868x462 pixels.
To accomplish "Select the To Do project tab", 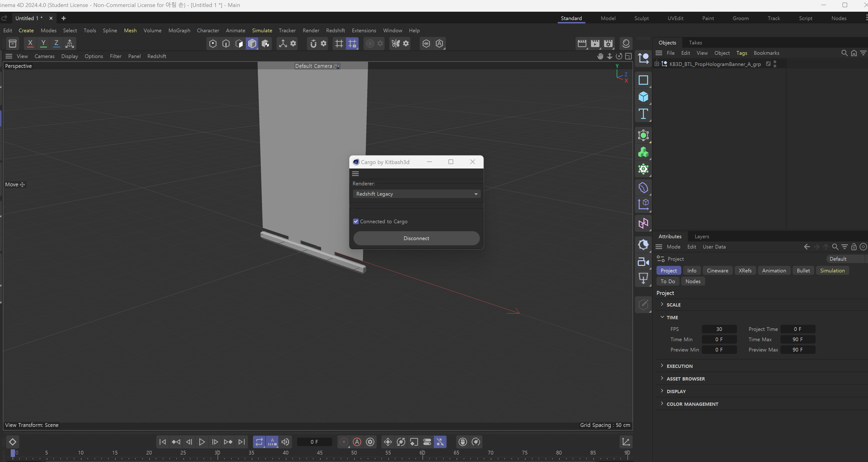I will tap(667, 281).
